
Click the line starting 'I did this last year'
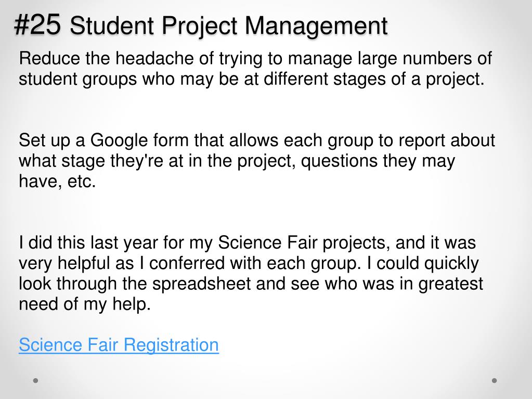248,243
